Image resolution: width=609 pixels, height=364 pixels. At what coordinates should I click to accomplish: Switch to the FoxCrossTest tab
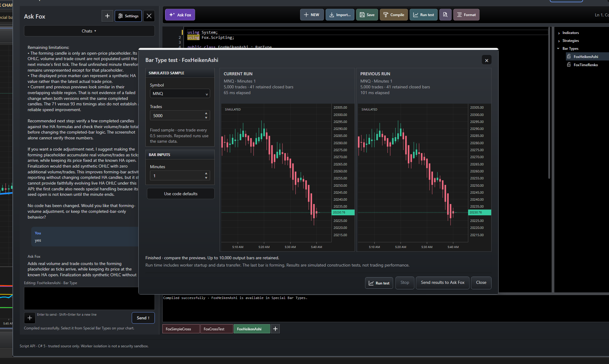pyautogui.click(x=217, y=329)
